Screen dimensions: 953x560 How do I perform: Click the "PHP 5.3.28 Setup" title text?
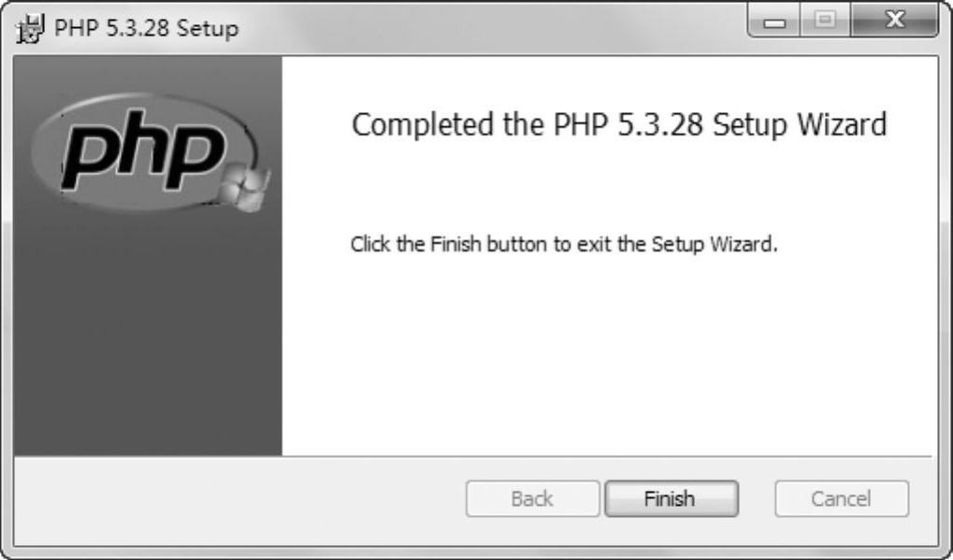click(146, 28)
